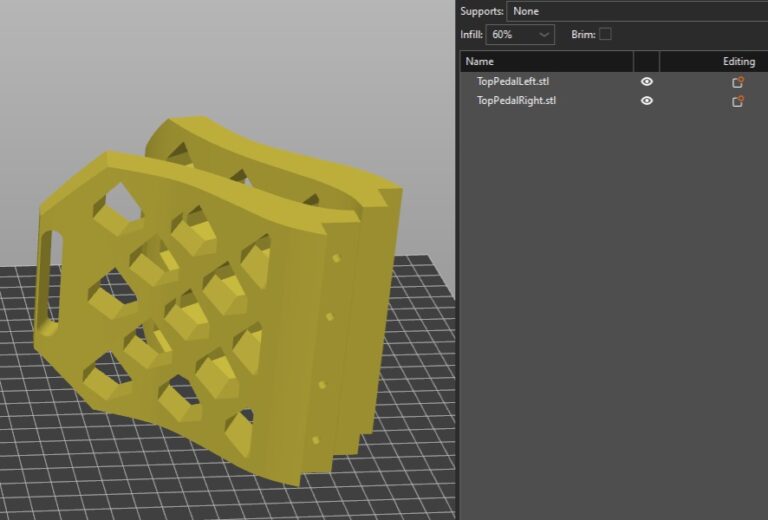Open the Supports dropdown set to None

pos(636,11)
